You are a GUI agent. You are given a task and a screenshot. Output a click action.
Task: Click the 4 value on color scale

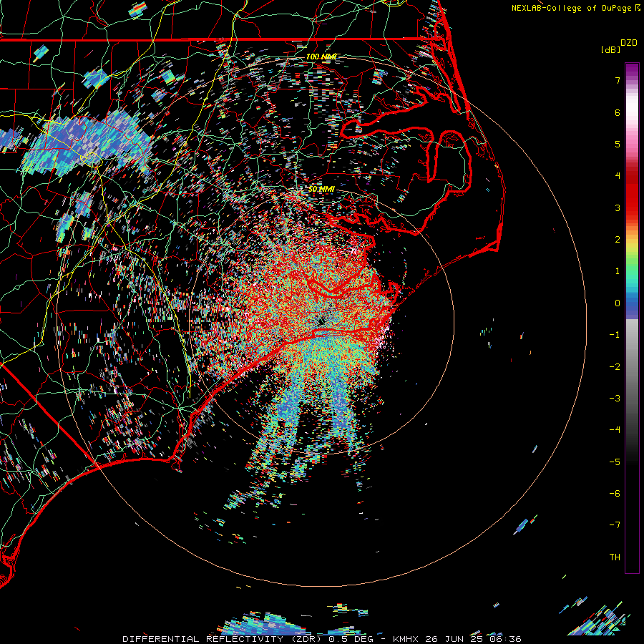tap(618, 176)
